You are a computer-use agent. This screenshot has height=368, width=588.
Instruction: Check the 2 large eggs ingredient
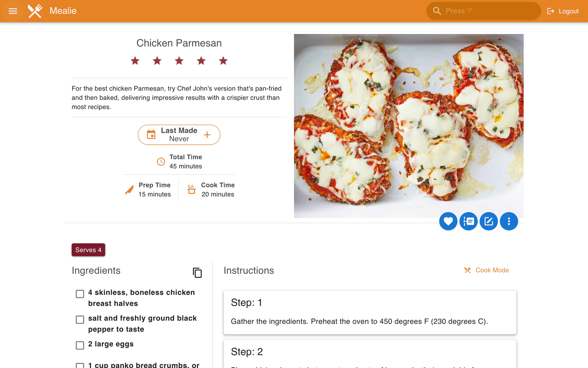coord(80,345)
